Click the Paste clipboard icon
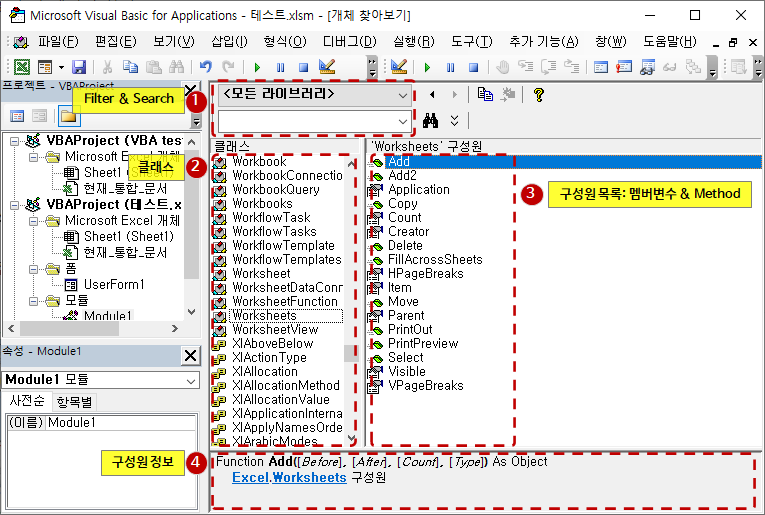The height and width of the screenshot is (515, 765). (x=154, y=66)
